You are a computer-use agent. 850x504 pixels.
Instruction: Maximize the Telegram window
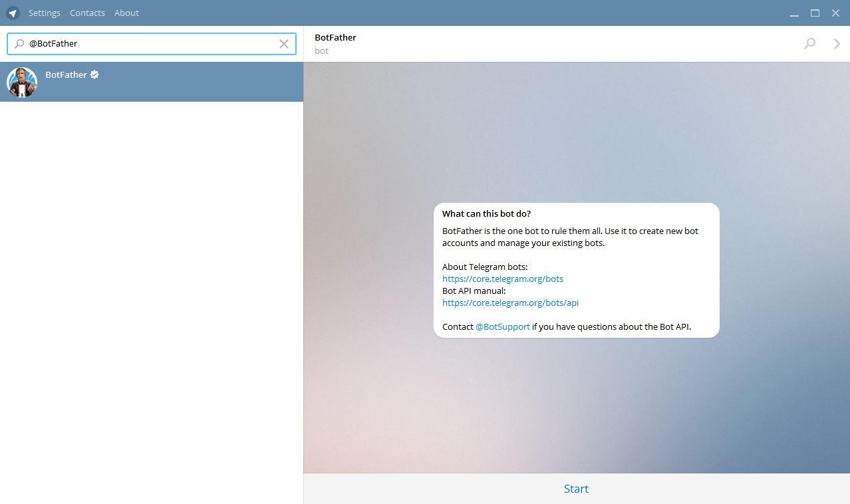point(815,13)
